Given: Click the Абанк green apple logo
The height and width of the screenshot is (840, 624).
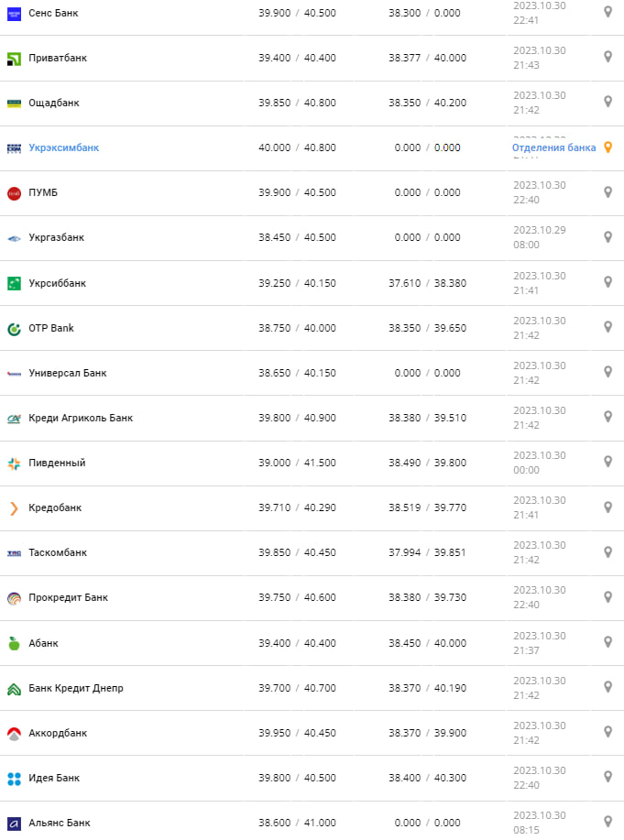Looking at the screenshot, I should coord(14,643).
